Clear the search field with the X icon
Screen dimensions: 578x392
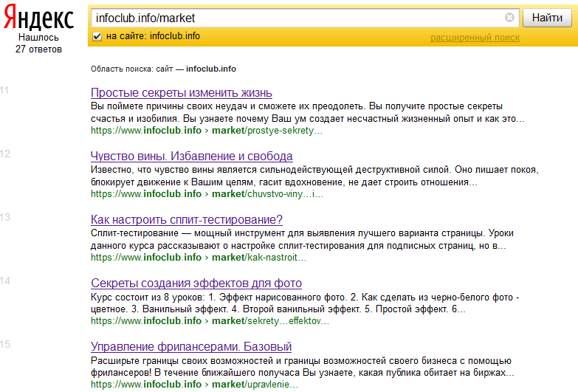(509, 17)
